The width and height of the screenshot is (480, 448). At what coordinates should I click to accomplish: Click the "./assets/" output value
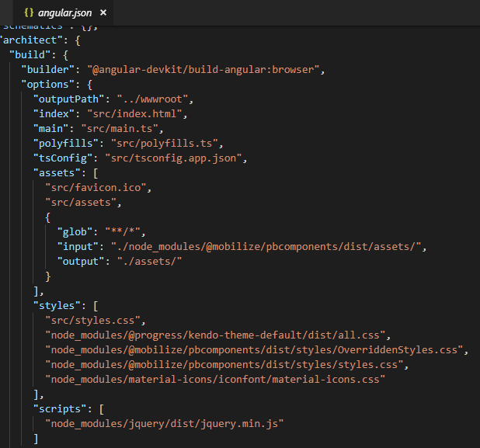(149, 262)
